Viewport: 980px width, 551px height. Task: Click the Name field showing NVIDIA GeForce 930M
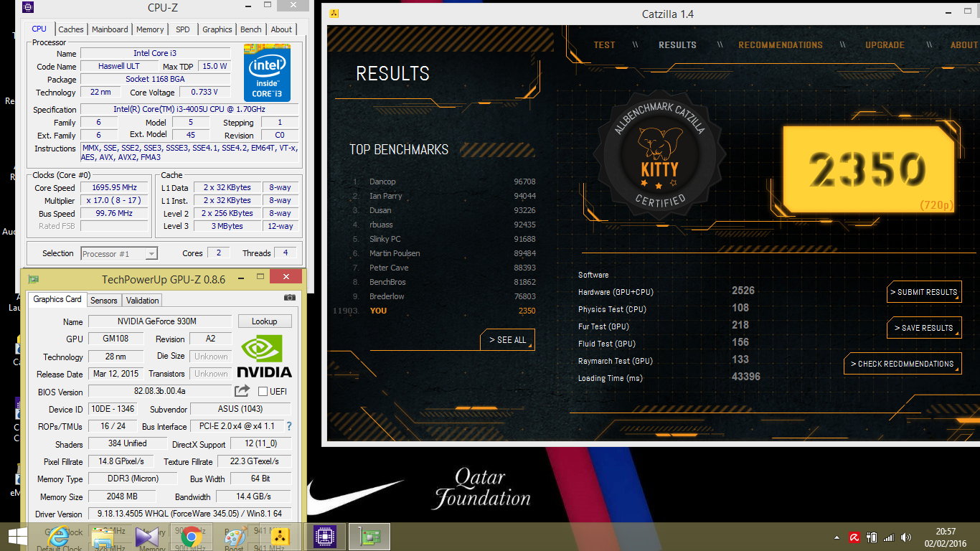point(160,321)
